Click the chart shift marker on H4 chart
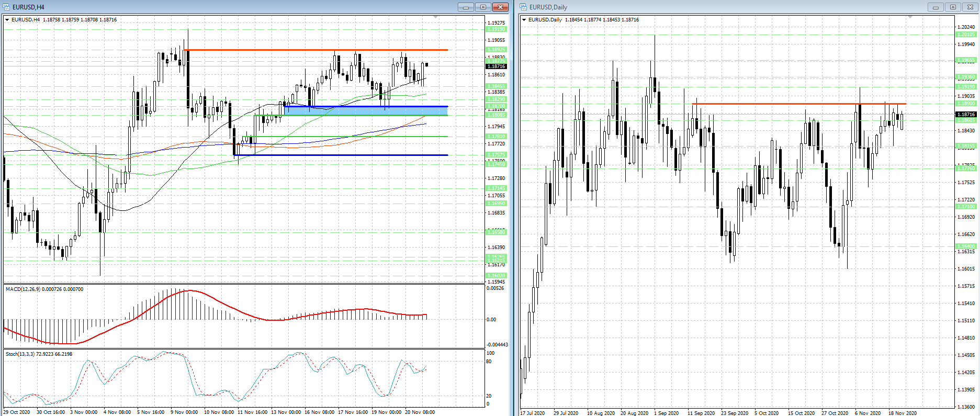The width and height of the screenshot is (980, 416). [436, 17]
